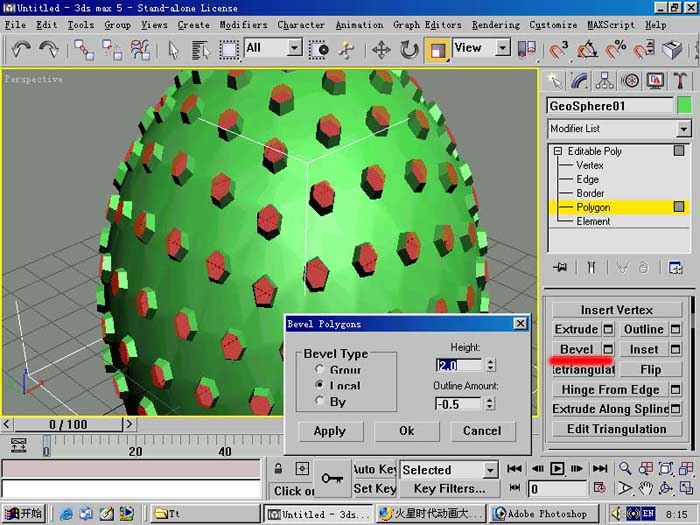Click the Undo arrow in toolbar
The width and height of the screenshot is (700, 525).
[x=21, y=49]
